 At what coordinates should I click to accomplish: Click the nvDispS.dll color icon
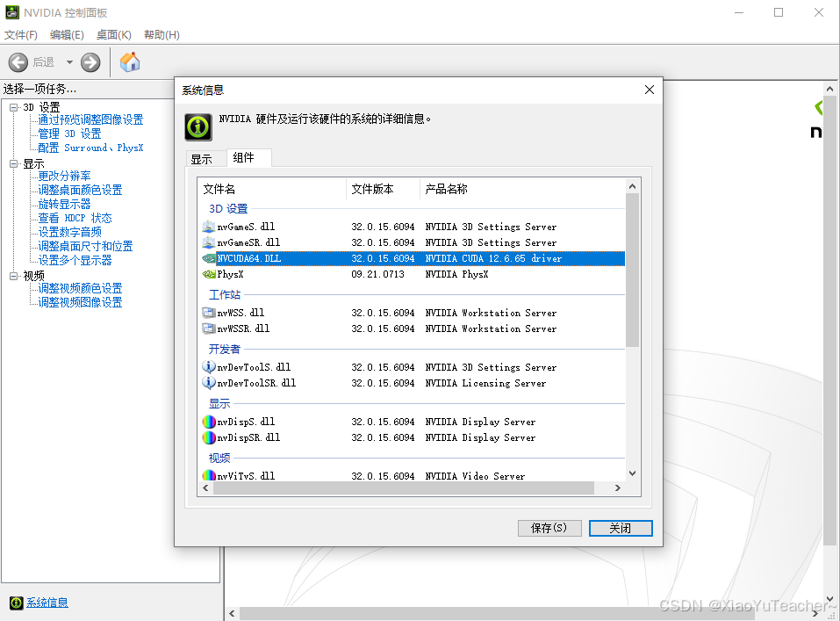click(208, 422)
